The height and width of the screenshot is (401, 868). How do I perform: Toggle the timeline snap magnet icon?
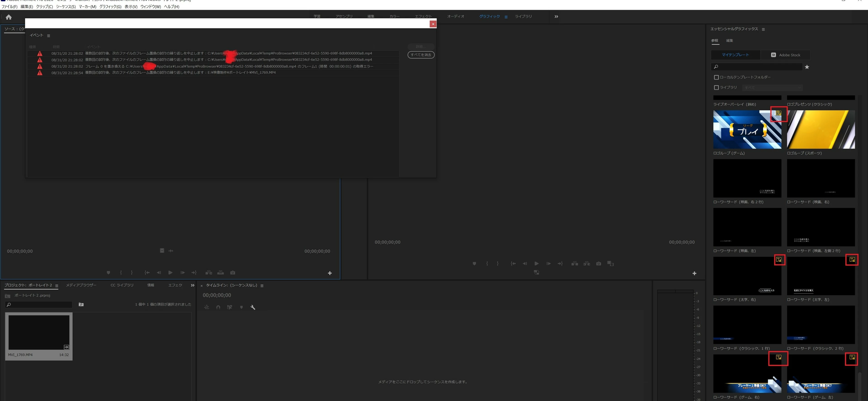click(x=218, y=307)
